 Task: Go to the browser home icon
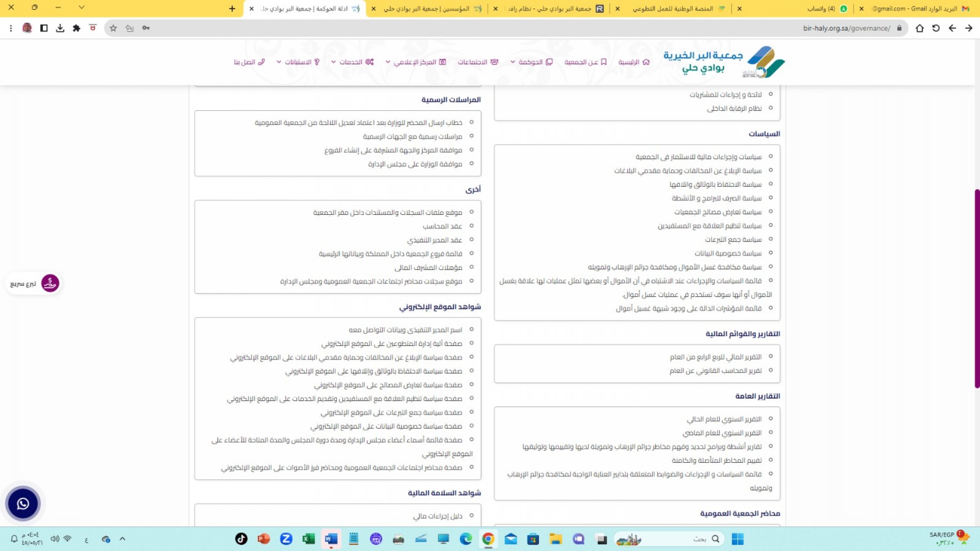919,28
